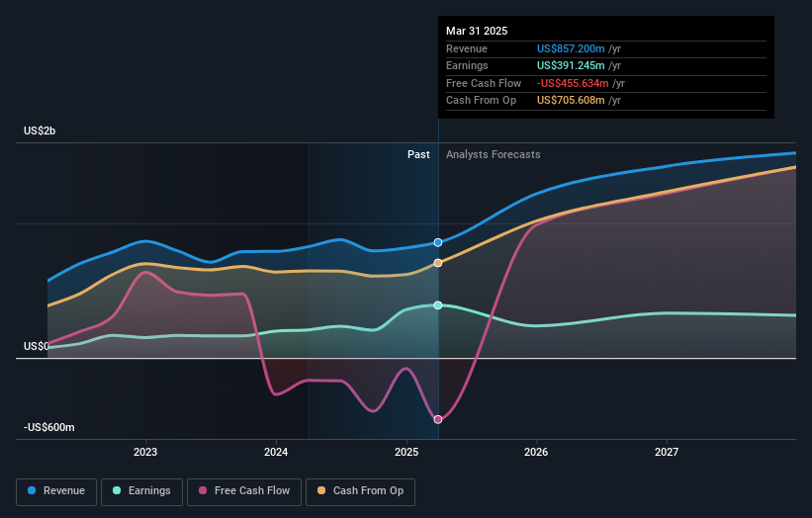Toggle the Cash From Op legend button
The image size is (812, 518).
point(360,491)
